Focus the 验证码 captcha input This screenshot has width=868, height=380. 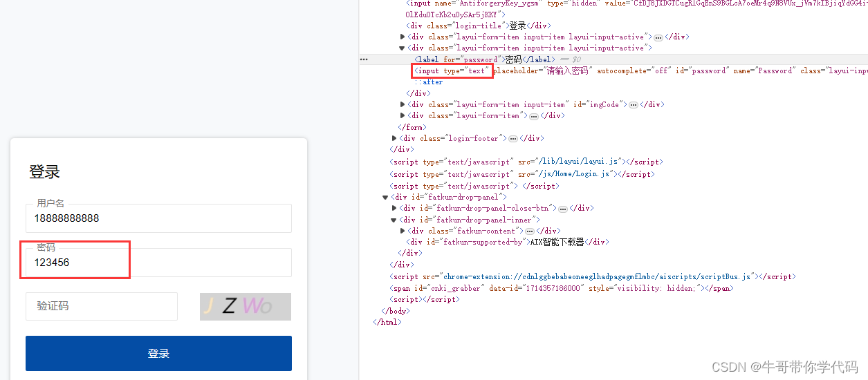(102, 306)
